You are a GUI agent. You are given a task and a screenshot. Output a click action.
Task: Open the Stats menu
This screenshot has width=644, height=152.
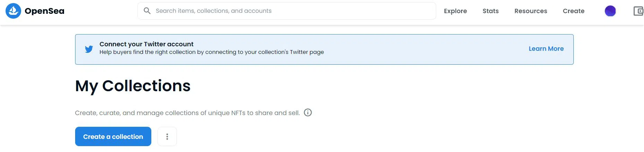(x=491, y=11)
